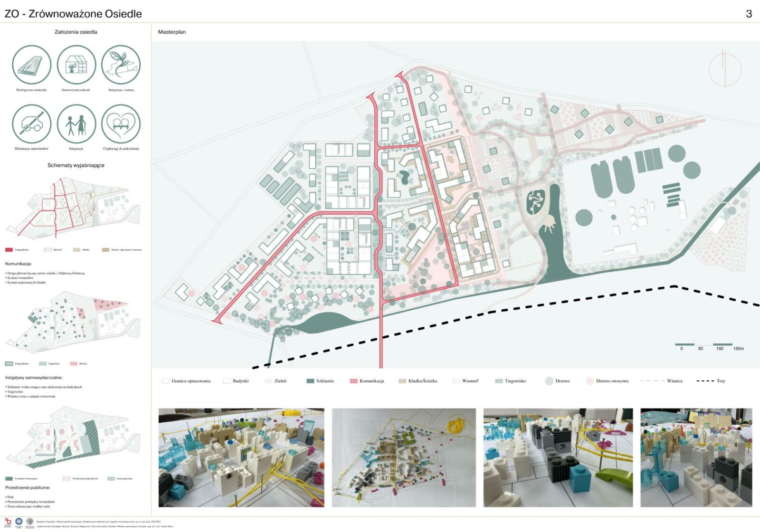The width and height of the screenshot is (760, 532).
Task: Click the Szklarnie legend color swatch
Action: click(x=310, y=381)
